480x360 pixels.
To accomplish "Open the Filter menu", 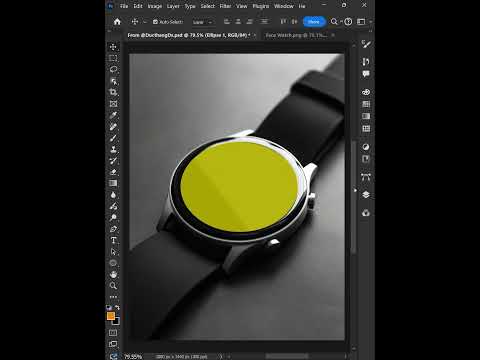I will 225,6.
